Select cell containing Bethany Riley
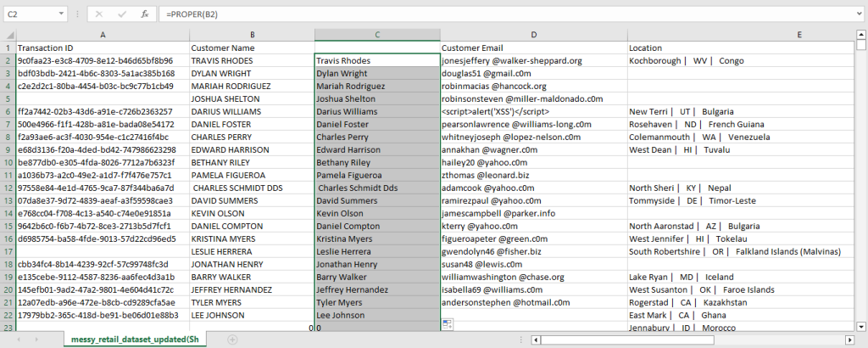Image resolution: width=868 pixels, height=348 pixels. (377, 162)
